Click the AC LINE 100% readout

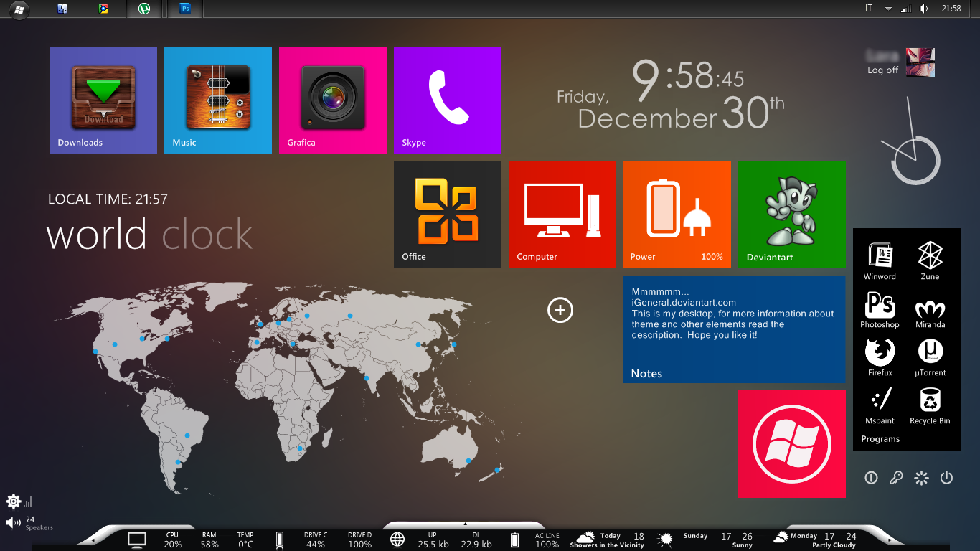[x=547, y=540]
